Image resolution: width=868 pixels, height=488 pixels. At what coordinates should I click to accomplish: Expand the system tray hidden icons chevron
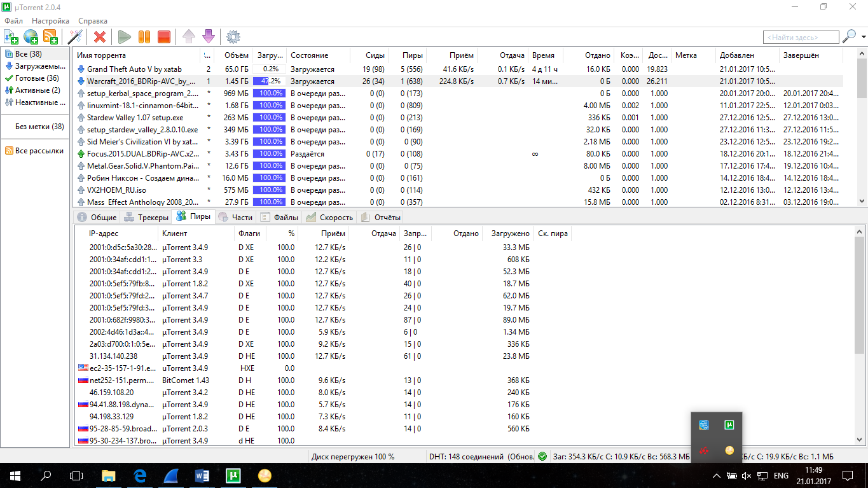[716, 476]
